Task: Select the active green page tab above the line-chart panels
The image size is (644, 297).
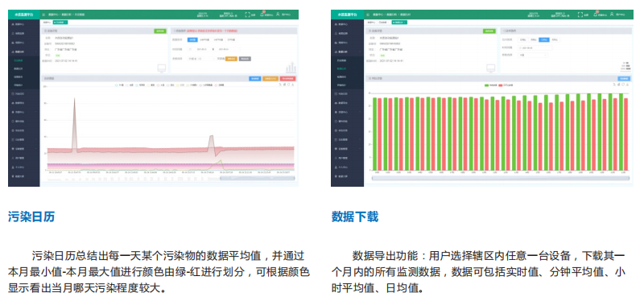Action: pyautogui.click(x=60, y=23)
